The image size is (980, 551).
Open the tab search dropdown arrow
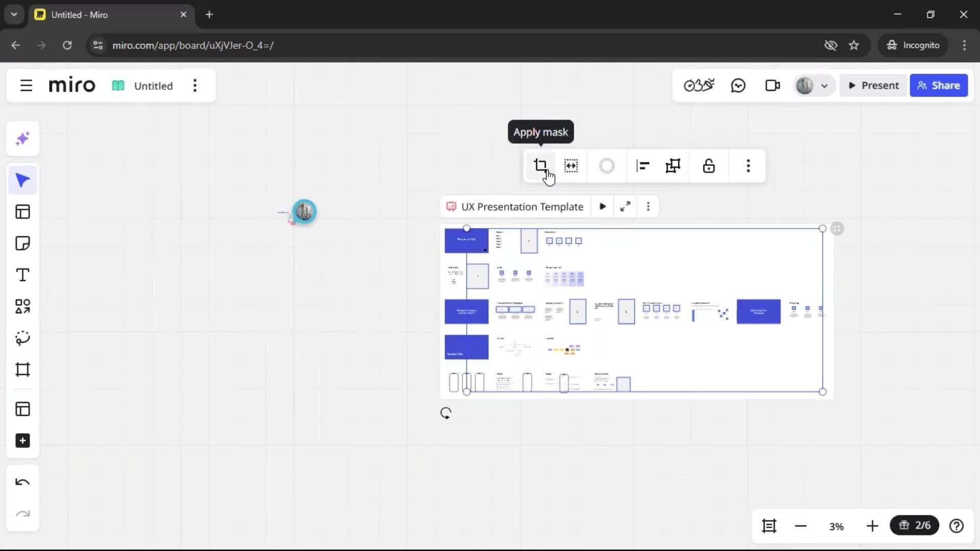pyautogui.click(x=14, y=14)
